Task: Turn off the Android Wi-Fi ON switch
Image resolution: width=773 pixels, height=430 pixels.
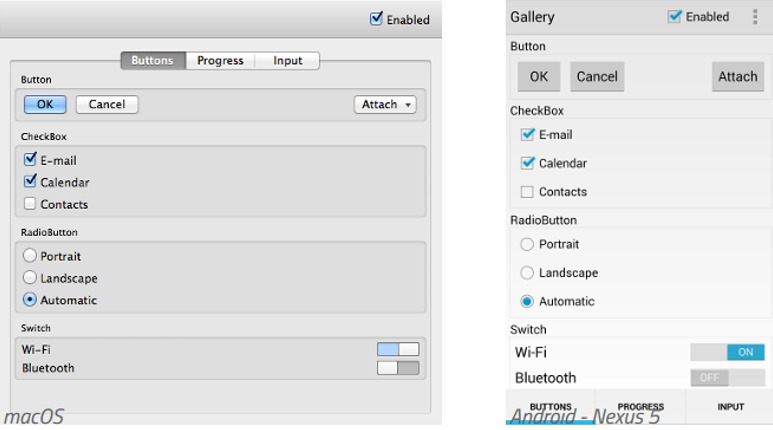Action: (727, 352)
